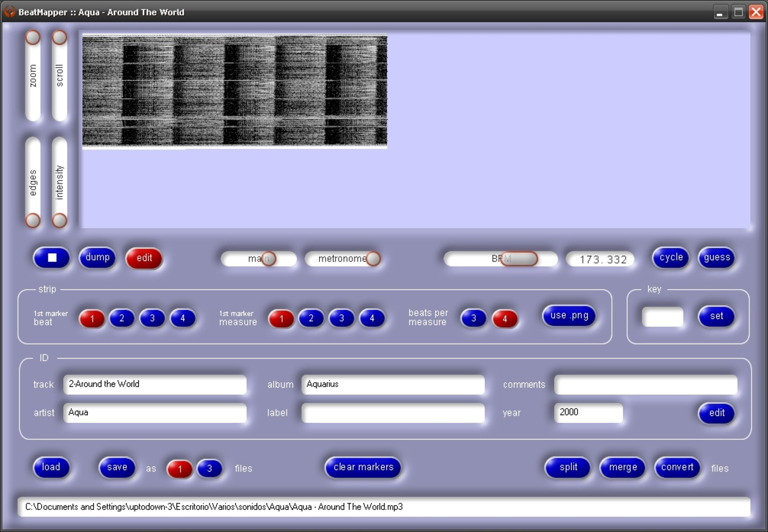
Task: Click the comments field
Action: (x=646, y=384)
